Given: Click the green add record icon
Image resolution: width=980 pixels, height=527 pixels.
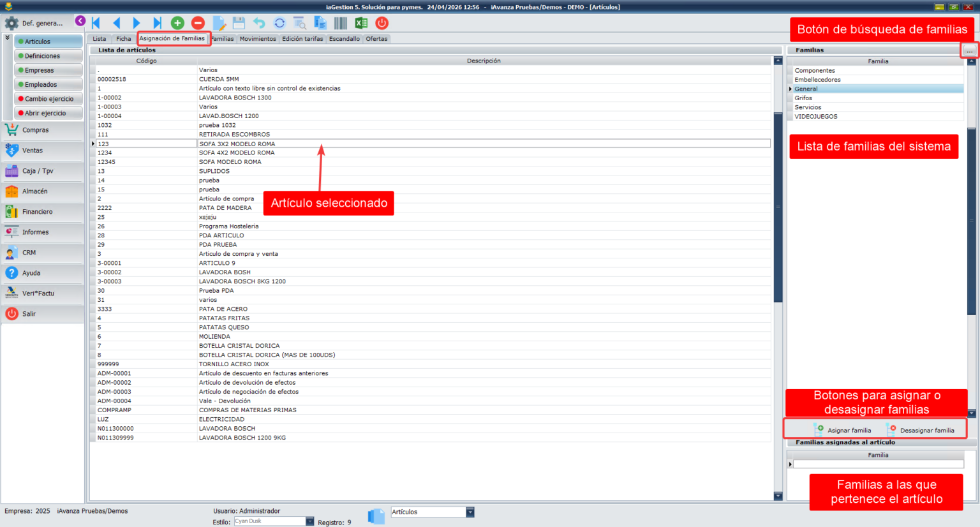Looking at the screenshot, I should pyautogui.click(x=177, y=23).
